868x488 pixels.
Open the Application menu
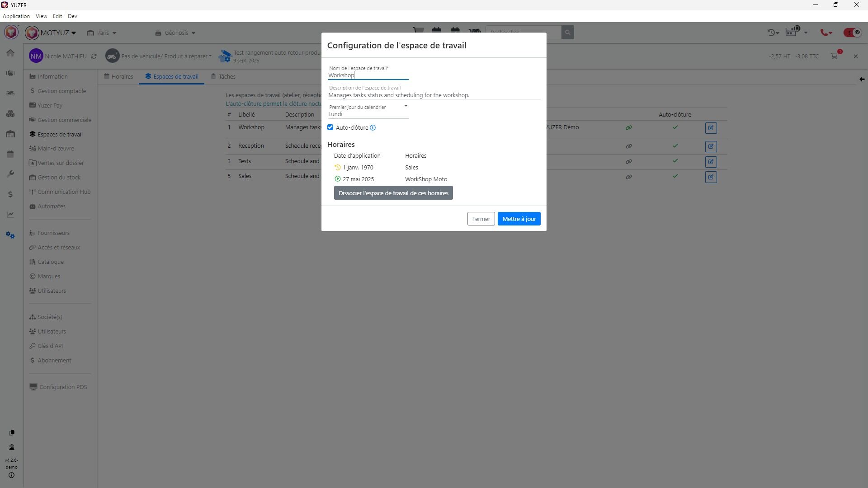click(x=16, y=16)
